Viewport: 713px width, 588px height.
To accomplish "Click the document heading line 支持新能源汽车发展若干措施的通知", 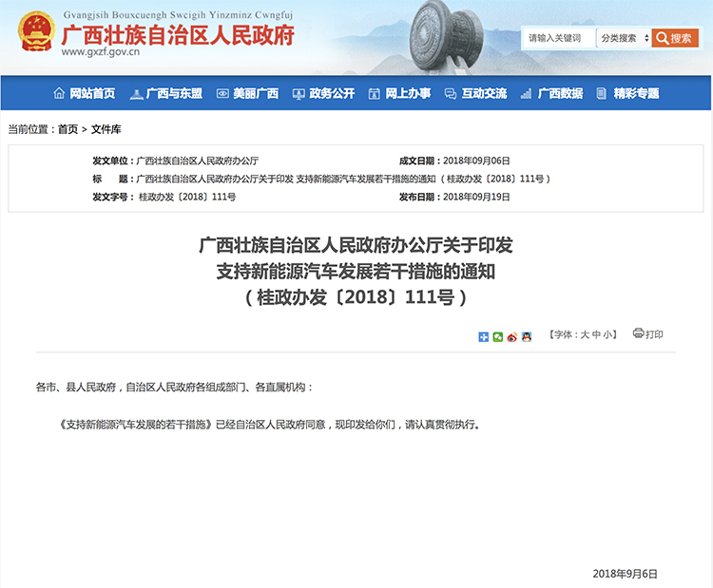I will (356, 272).
